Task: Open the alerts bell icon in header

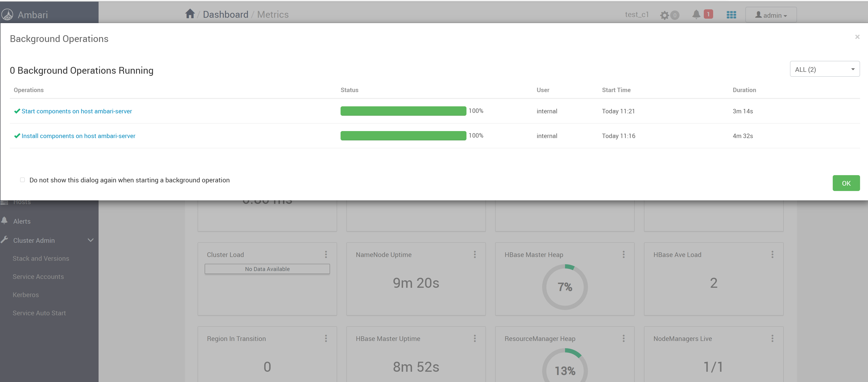Action: coord(696,14)
